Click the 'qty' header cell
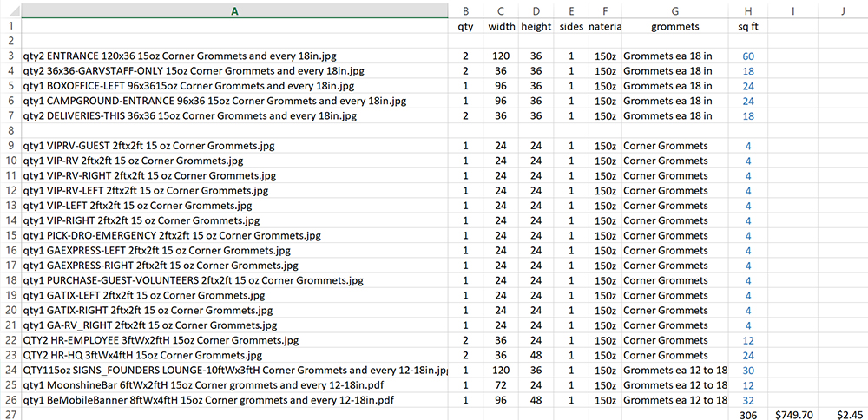This screenshot has width=868, height=420. tap(467, 26)
